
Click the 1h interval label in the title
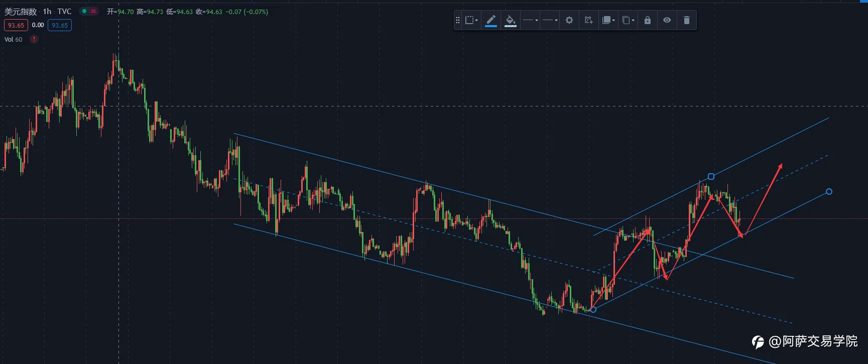click(47, 11)
